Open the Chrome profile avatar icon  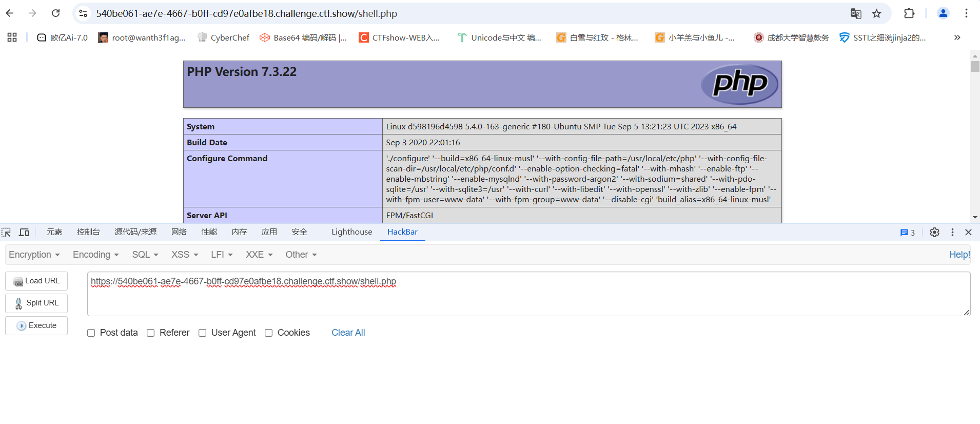click(x=943, y=13)
